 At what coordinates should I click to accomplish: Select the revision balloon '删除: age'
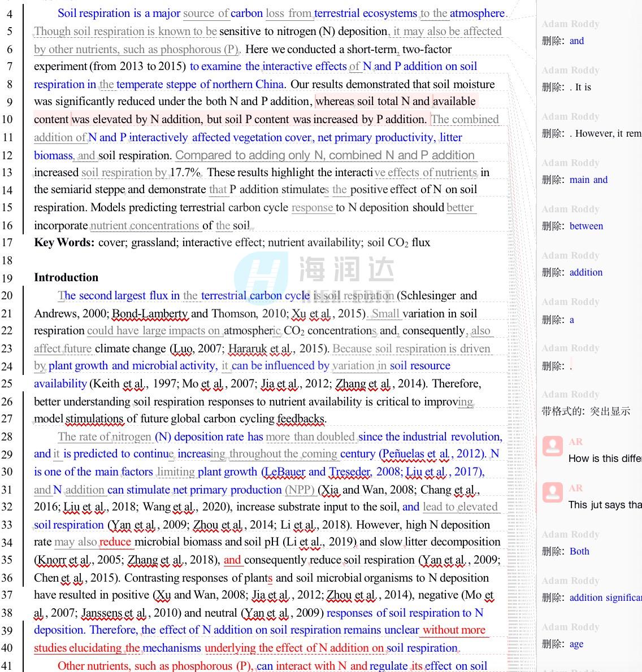tap(562, 644)
